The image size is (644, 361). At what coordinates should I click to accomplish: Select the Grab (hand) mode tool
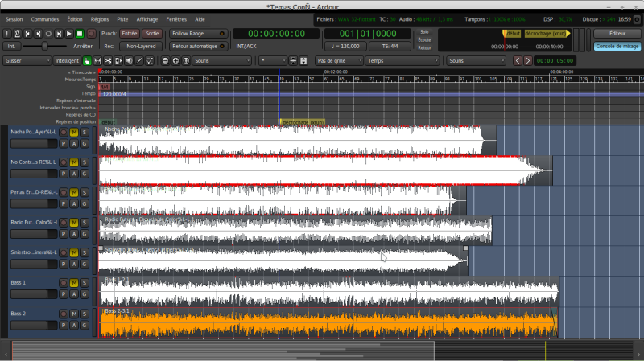pyautogui.click(x=87, y=61)
